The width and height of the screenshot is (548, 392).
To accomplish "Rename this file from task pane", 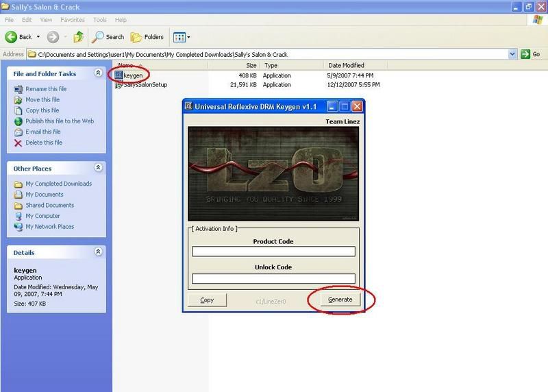I will click(x=46, y=89).
